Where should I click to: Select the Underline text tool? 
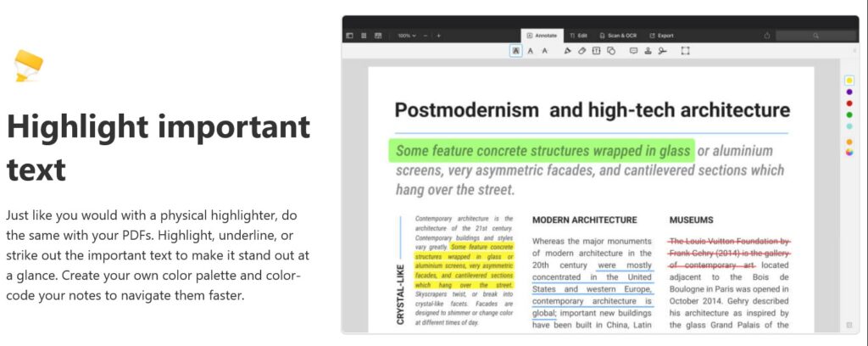pos(531,51)
